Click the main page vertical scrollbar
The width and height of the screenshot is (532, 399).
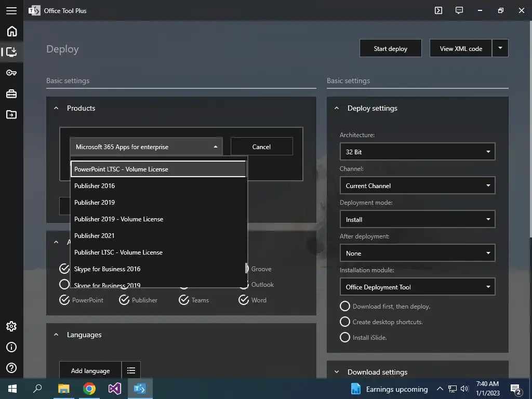(x=530, y=129)
